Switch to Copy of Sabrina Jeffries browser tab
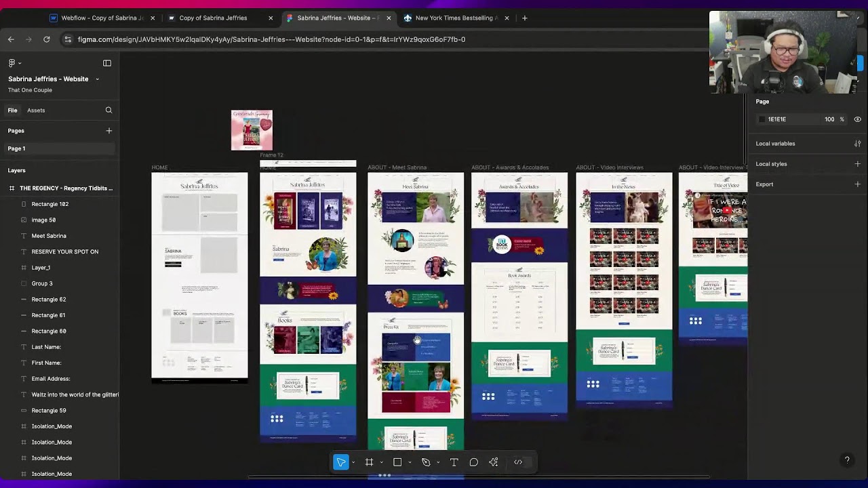 pyautogui.click(x=220, y=18)
